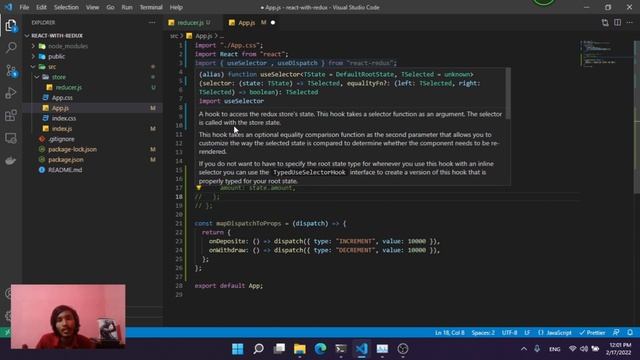Show hidden system tray icons
This screenshot has width=640, height=360.
click(x=524, y=349)
